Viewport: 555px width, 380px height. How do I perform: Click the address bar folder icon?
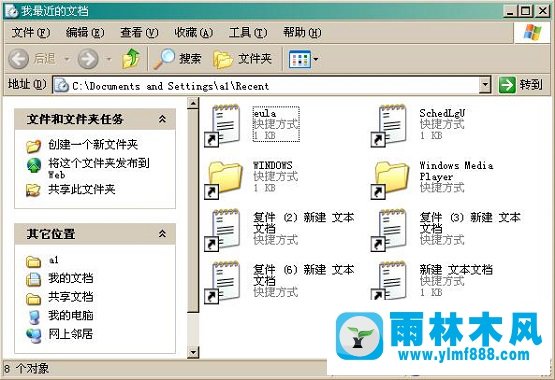pyautogui.click(x=62, y=85)
